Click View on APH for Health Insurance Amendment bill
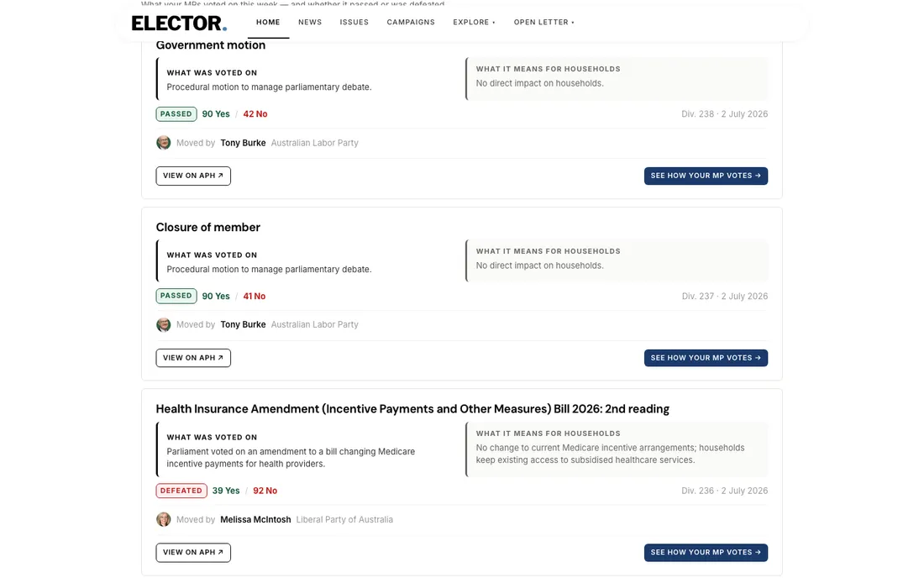Viewport: 924px width, 578px height. click(193, 552)
